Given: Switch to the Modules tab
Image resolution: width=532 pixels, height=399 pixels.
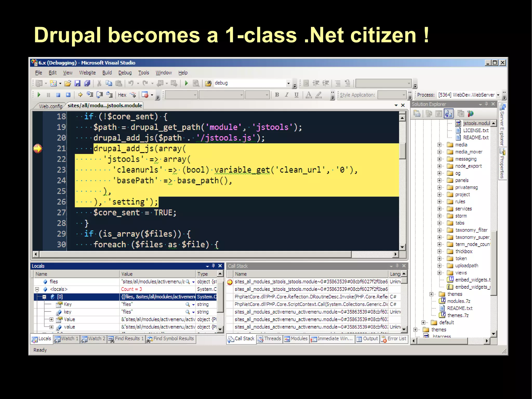Looking at the screenshot, I should click(296, 339).
